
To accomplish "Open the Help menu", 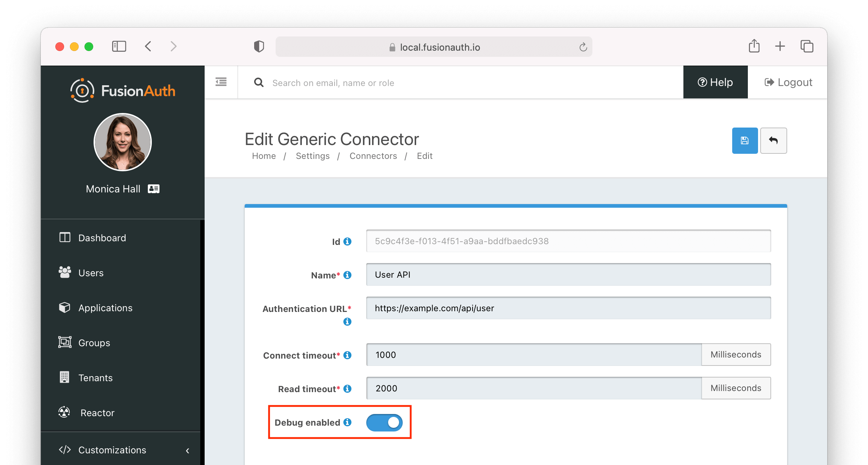I will click(x=715, y=82).
